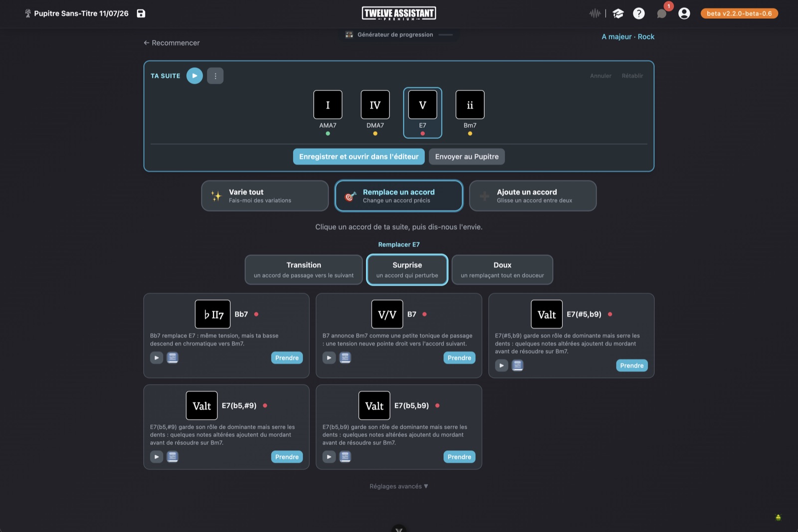
Task: Click the beta v2.2.0-beta-0.6 version badge
Action: (739, 13)
